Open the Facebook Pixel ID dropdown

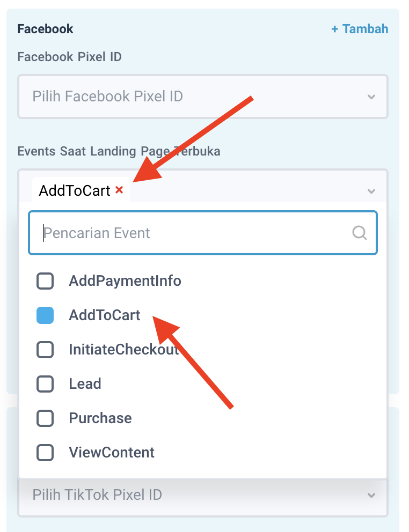tap(203, 97)
